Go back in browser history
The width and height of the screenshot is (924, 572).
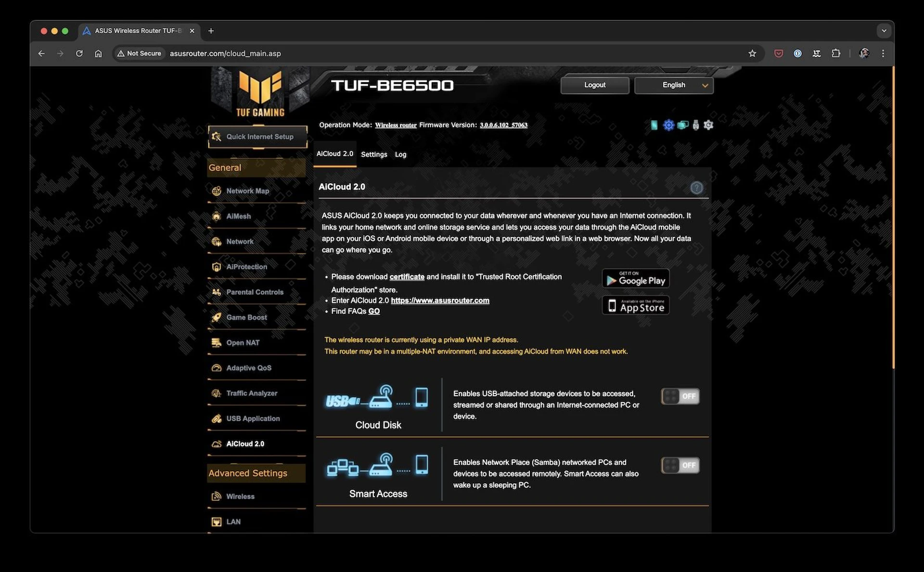[x=41, y=53]
